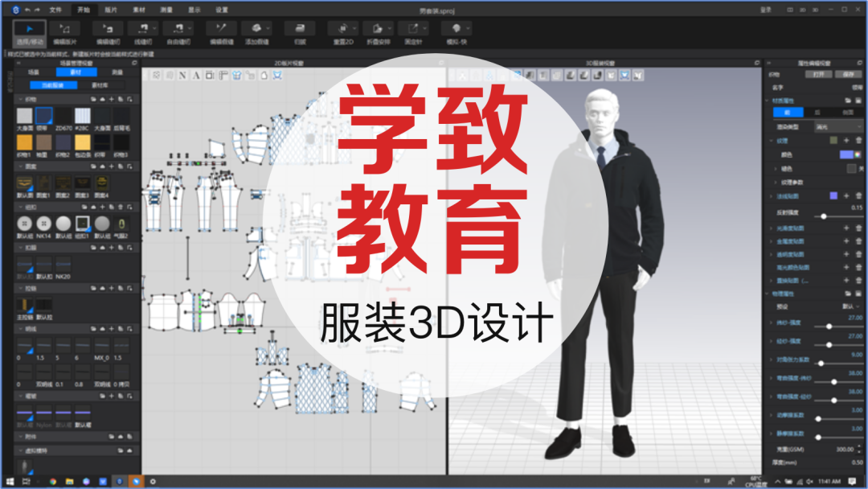Activate the 归拔 steam tool
This screenshot has height=489, width=868.
click(300, 31)
